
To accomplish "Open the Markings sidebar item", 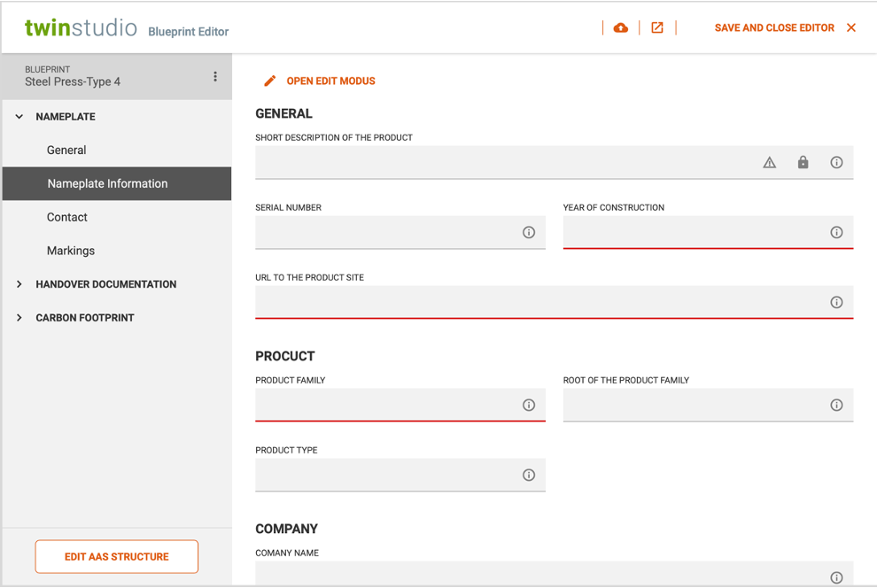I will (x=71, y=251).
